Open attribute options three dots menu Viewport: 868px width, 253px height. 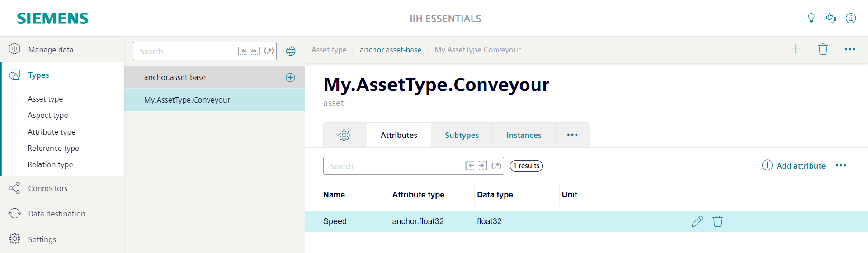[x=841, y=166]
